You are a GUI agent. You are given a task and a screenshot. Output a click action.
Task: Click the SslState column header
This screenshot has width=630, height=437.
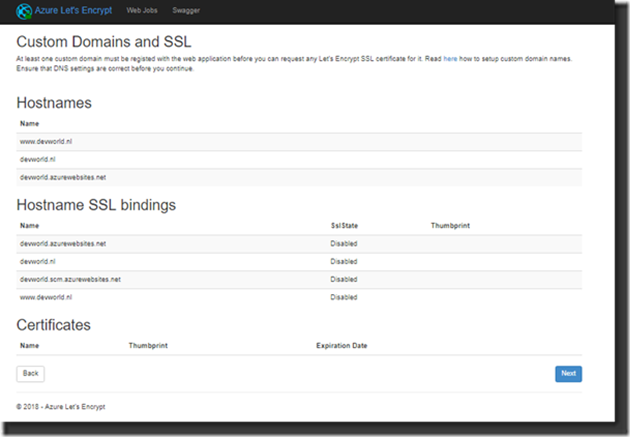[x=344, y=226]
